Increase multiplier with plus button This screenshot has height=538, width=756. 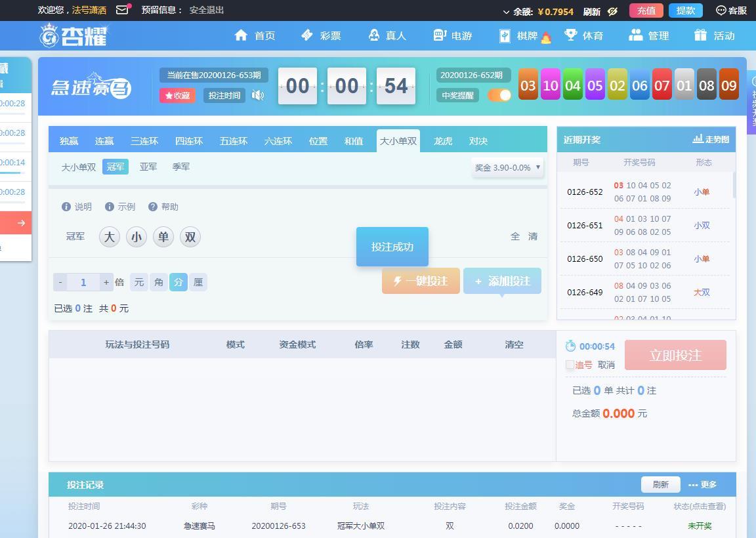coord(106,282)
